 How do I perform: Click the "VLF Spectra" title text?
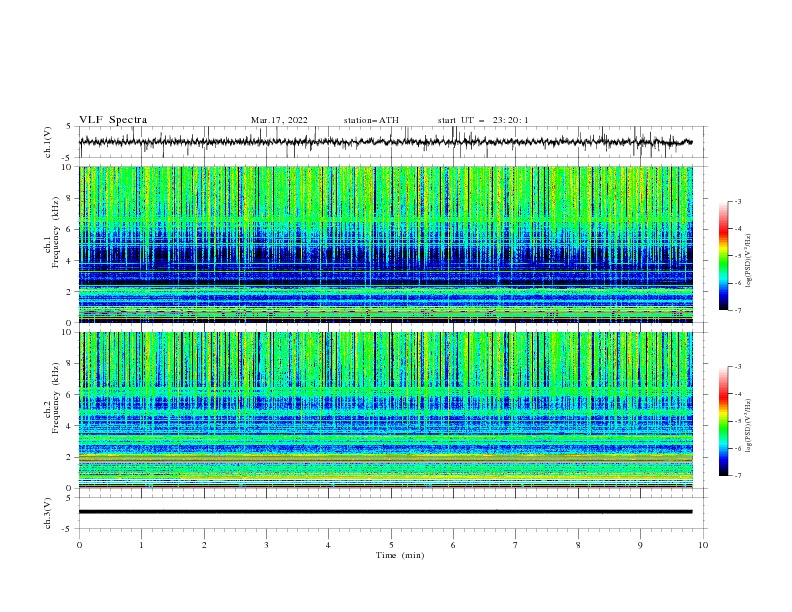pos(113,120)
